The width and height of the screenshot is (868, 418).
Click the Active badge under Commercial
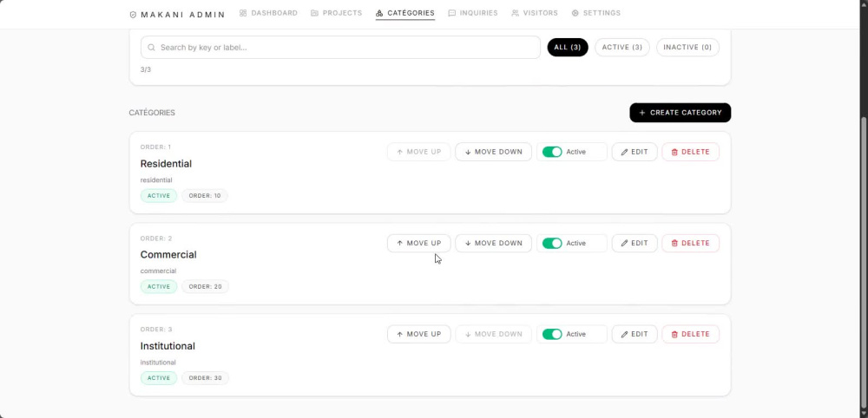click(159, 287)
